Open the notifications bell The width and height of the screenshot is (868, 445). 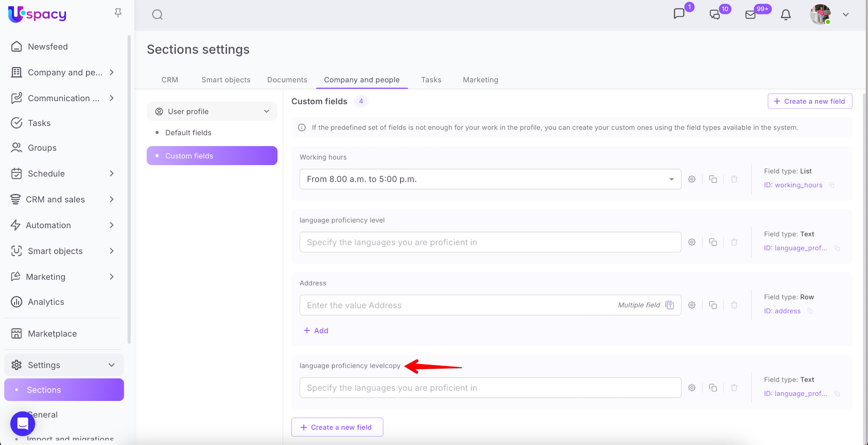point(785,15)
